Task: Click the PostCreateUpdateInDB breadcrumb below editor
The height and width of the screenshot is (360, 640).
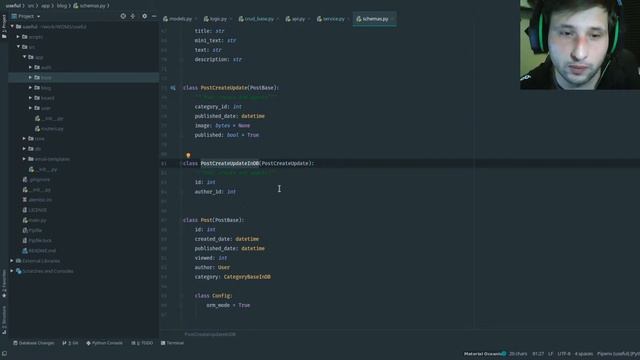Action: pyautogui.click(x=210, y=334)
